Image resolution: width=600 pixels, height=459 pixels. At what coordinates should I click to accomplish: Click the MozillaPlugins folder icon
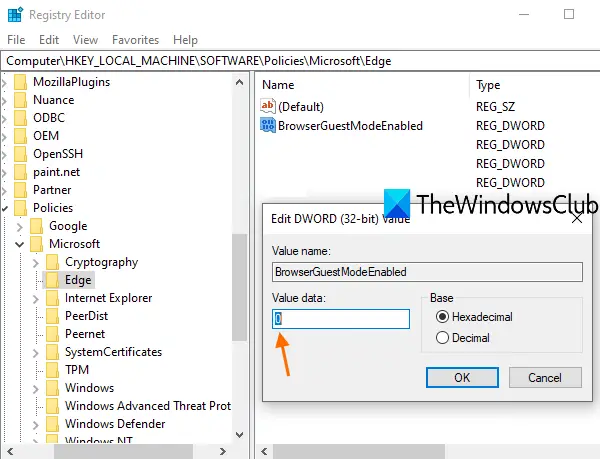pyautogui.click(x=21, y=82)
